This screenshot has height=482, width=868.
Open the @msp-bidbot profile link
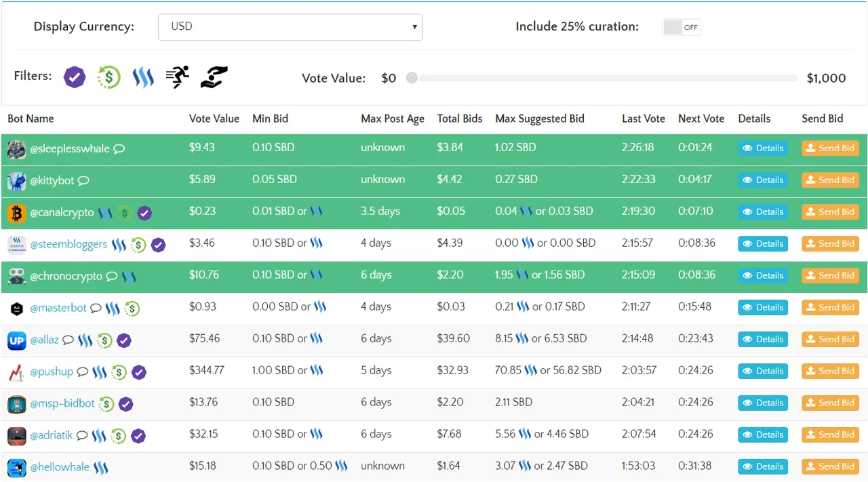(x=62, y=403)
